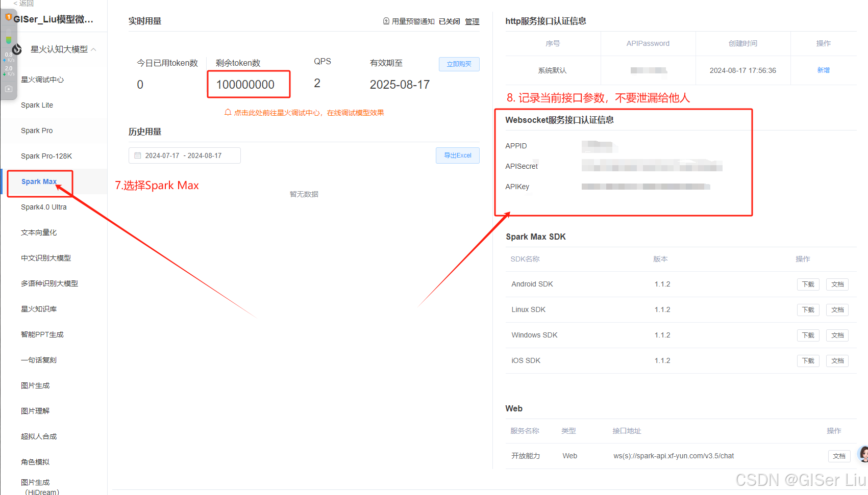Click the shield badge icon beside app title
The width and height of the screenshot is (868, 495).
tap(9, 17)
